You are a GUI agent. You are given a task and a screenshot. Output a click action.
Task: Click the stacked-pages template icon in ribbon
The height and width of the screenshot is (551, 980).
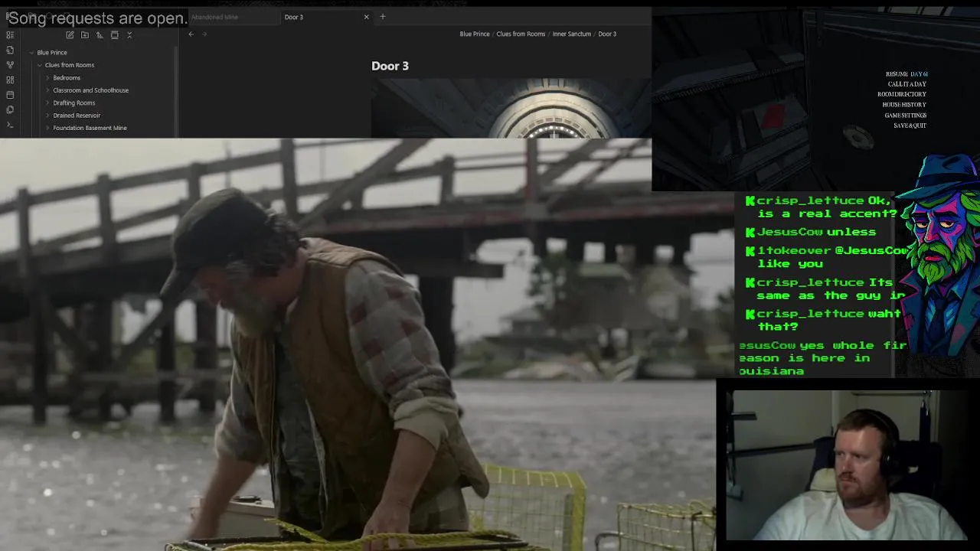10,109
